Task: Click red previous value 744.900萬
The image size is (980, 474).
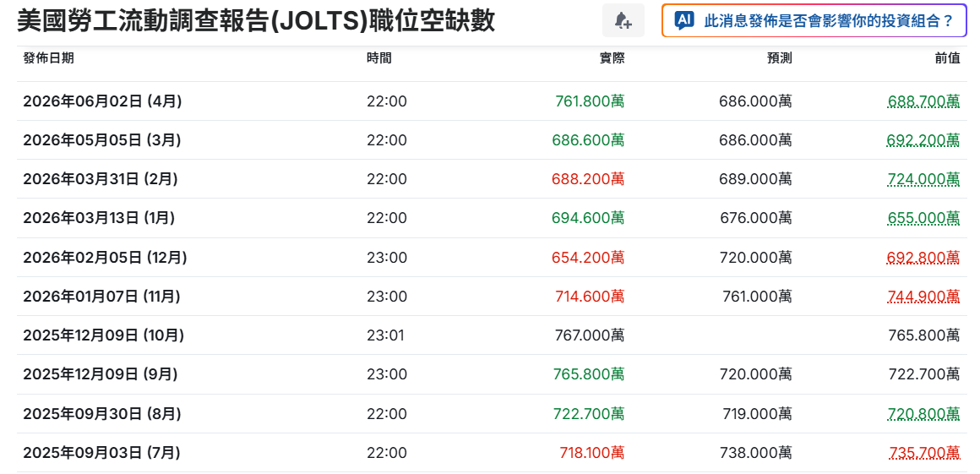Action: (x=923, y=297)
